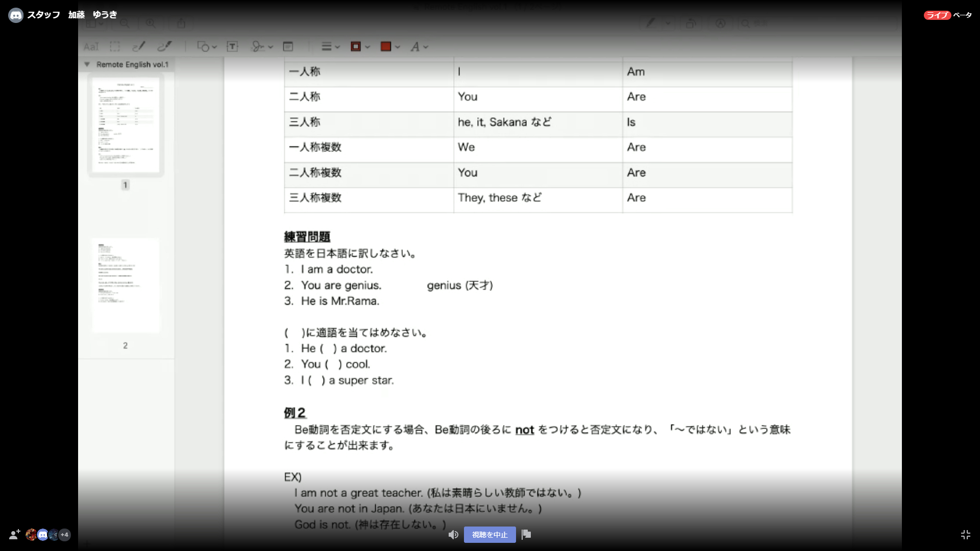Open the line style dropdown
The width and height of the screenshot is (980, 551).
(x=330, y=47)
